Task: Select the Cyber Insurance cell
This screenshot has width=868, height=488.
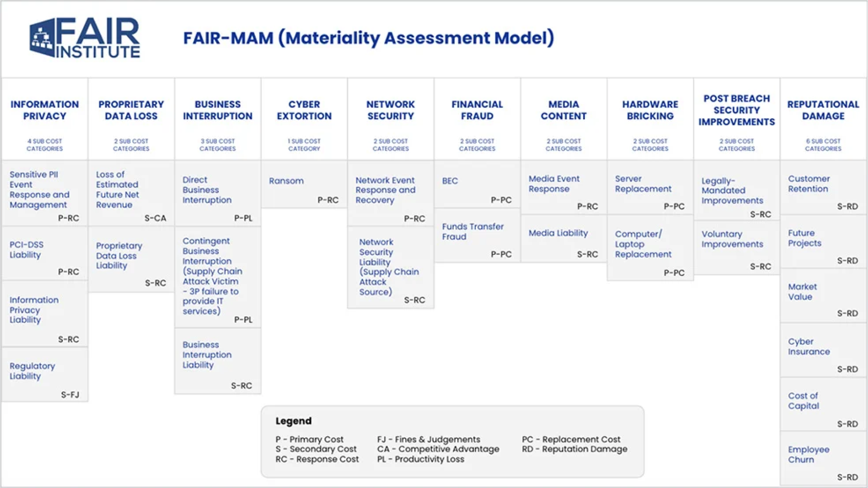Action: (x=823, y=350)
